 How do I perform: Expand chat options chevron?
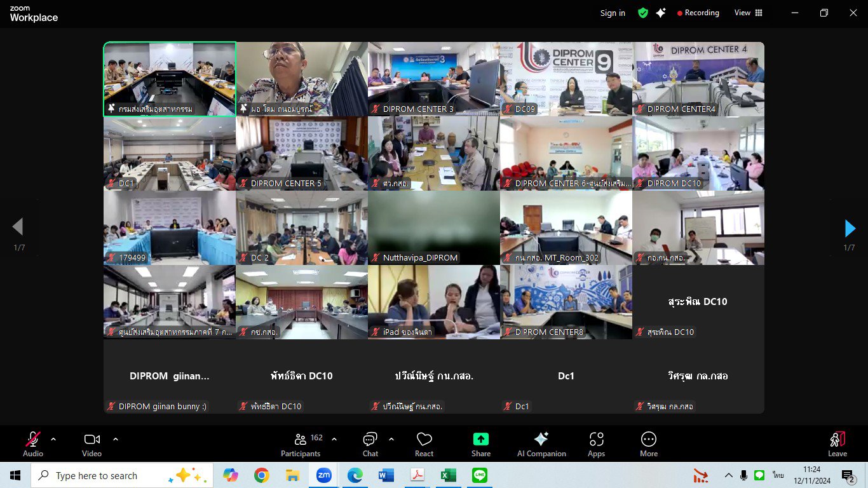[x=391, y=439]
